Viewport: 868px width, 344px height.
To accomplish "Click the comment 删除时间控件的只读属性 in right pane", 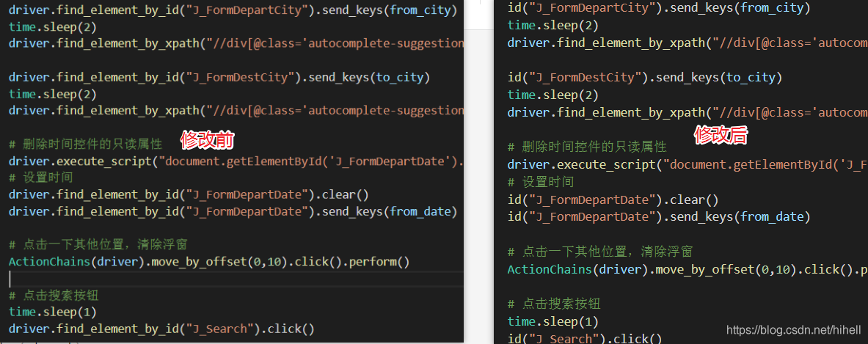I will tap(587, 147).
